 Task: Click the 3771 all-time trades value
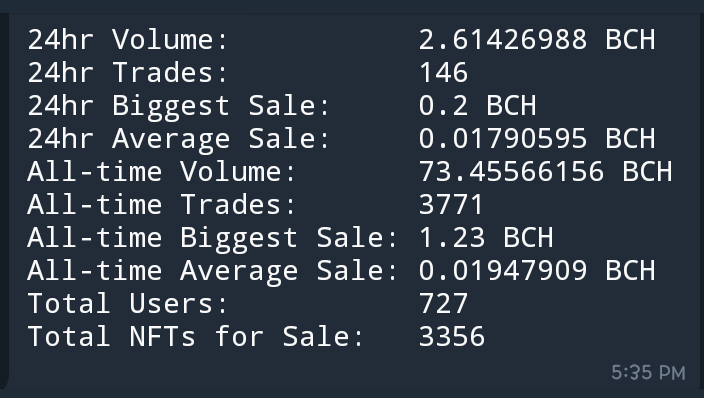451,205
